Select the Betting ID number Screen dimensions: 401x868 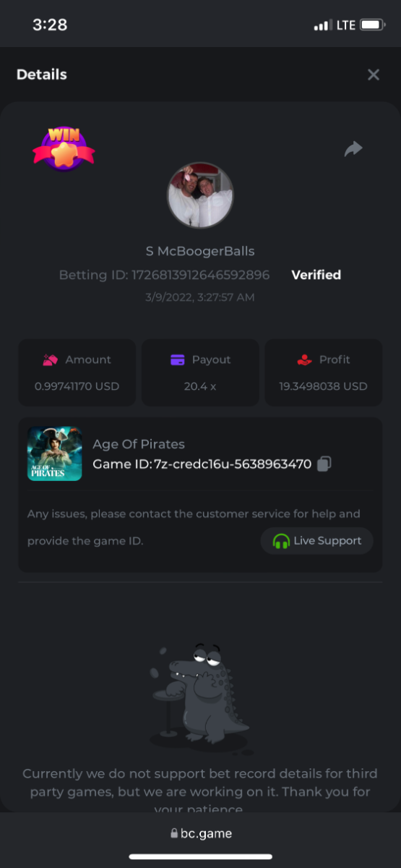[x=200, y=275]
